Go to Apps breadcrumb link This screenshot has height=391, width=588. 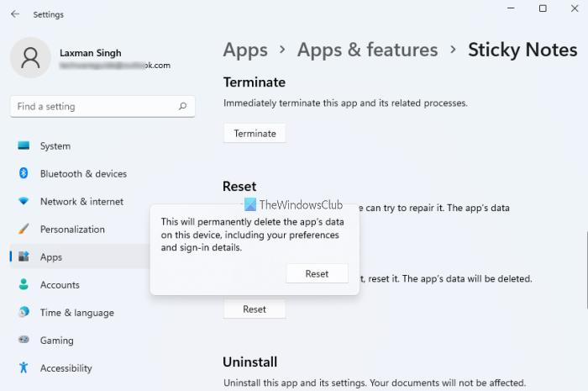coord(244,50)
